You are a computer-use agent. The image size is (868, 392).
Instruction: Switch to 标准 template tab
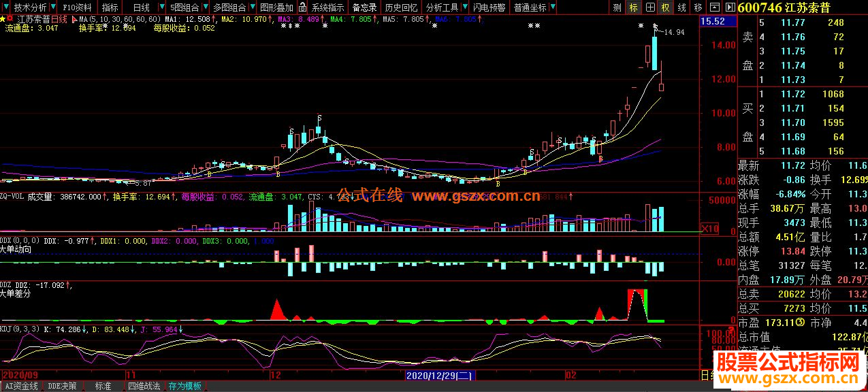click(103, 386)
